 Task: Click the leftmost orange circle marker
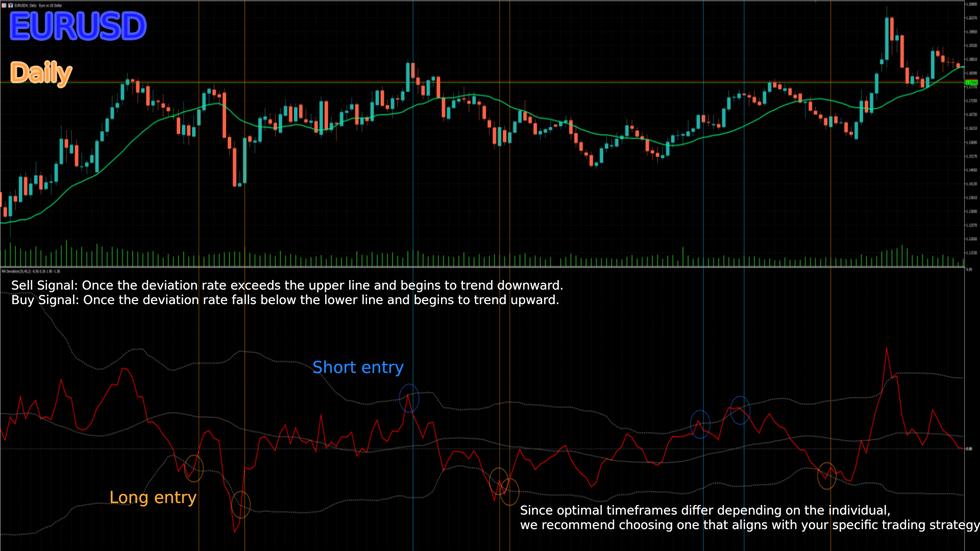(194, 468)
